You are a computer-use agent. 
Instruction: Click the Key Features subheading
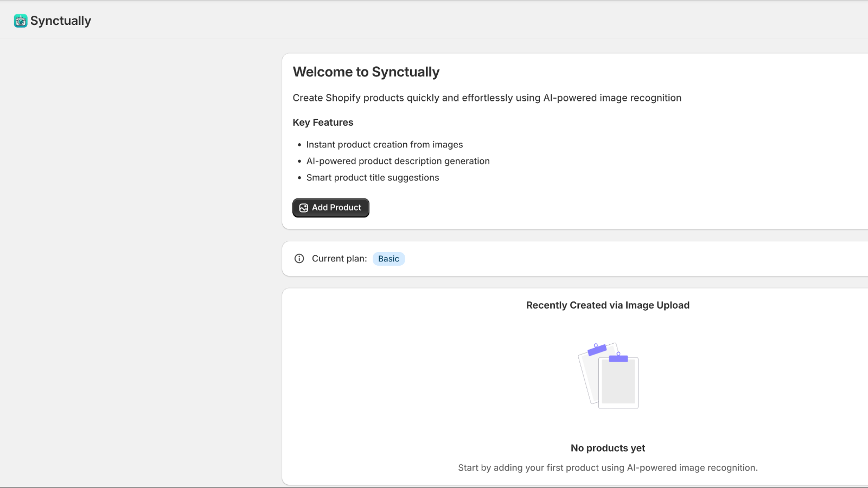click(323, 123)
